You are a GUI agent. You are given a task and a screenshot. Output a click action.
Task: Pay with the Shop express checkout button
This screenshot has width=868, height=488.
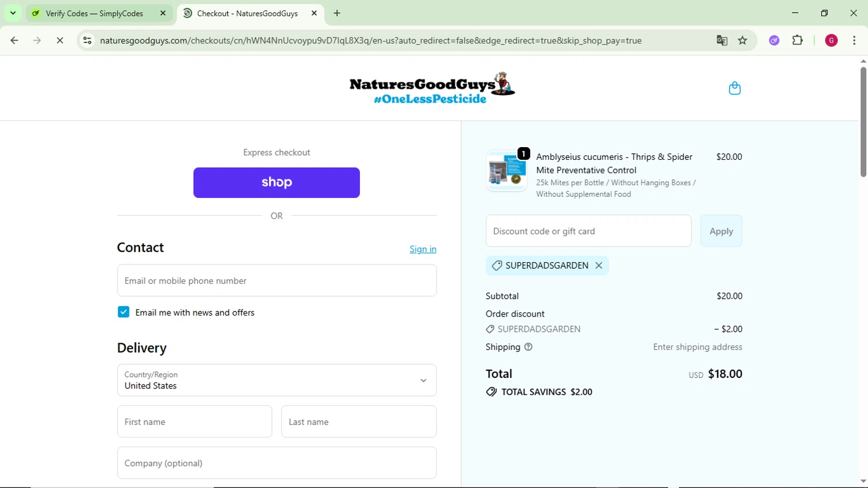(x=277, y=183)
